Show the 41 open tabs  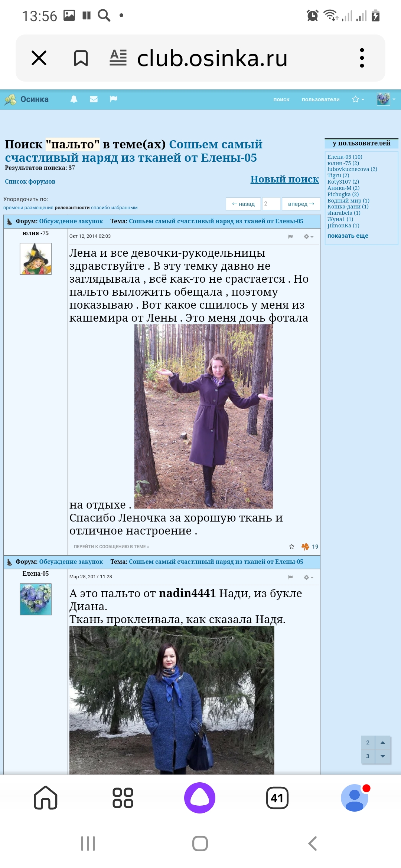click(x=277, y=798)
